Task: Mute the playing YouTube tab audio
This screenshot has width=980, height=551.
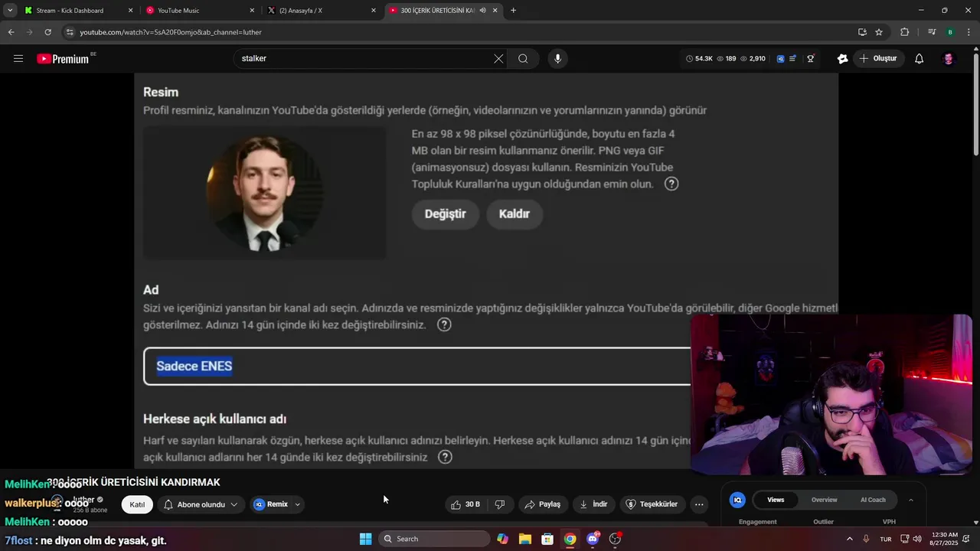Action: point(482,10)
